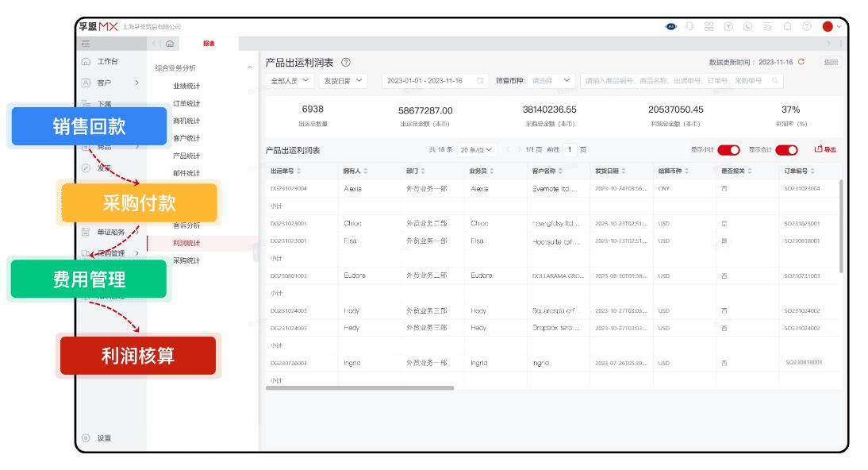Open the 全部人员 dropdown filter

290,81
